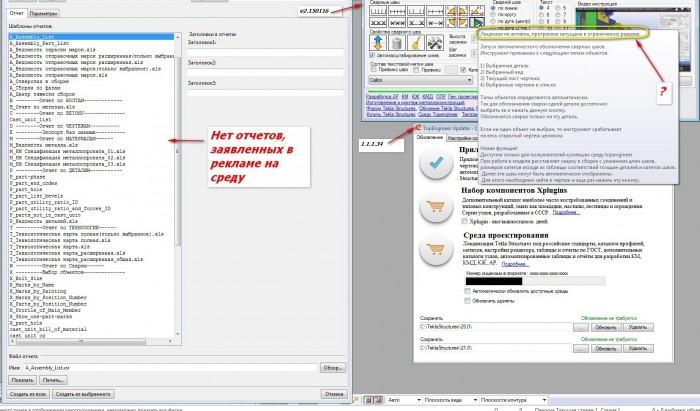The height and width of the screenshot is (411, 700).
Task: Switch to the 'Параметры' tab
Action: coord(42,14)
